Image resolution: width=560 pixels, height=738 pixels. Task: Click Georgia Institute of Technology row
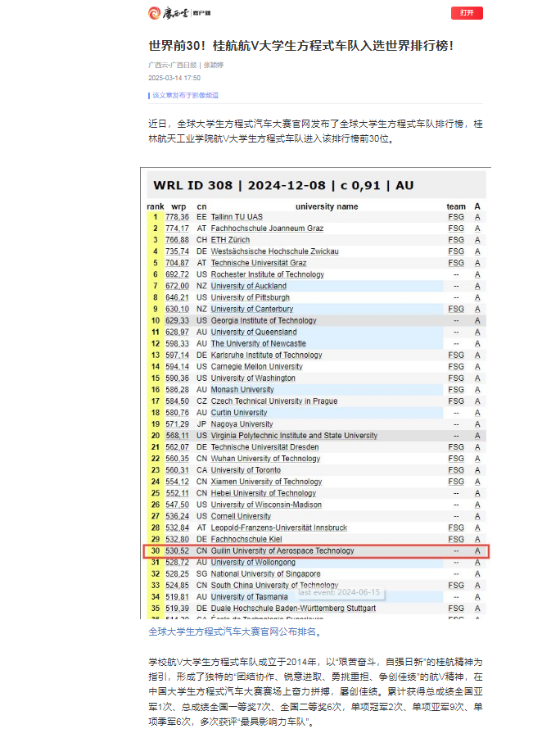(264, 320)
